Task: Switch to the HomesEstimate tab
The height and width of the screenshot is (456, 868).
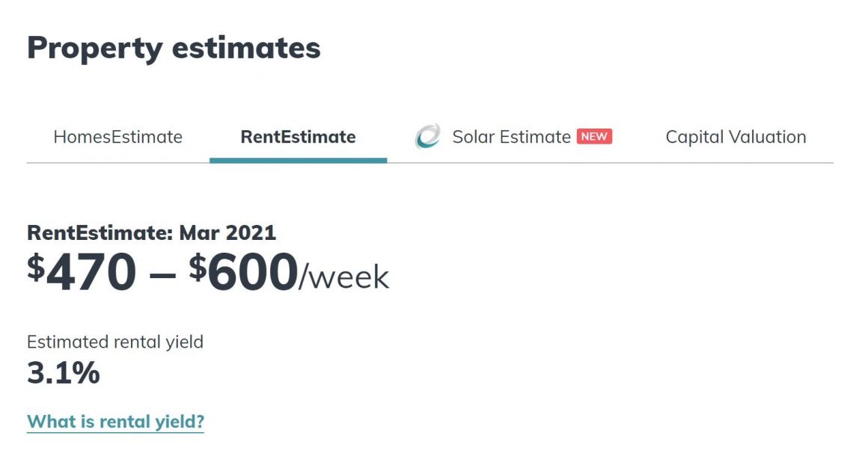Action: 118,137
